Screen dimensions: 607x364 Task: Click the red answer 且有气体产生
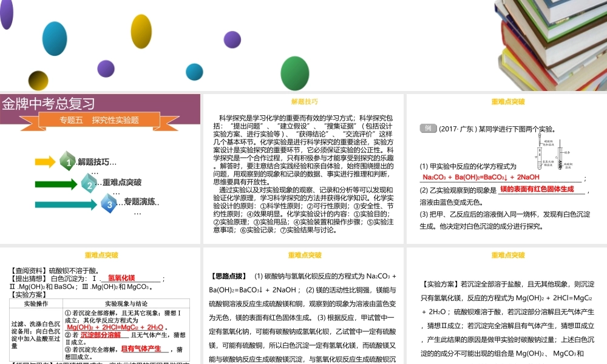(141, 348)
